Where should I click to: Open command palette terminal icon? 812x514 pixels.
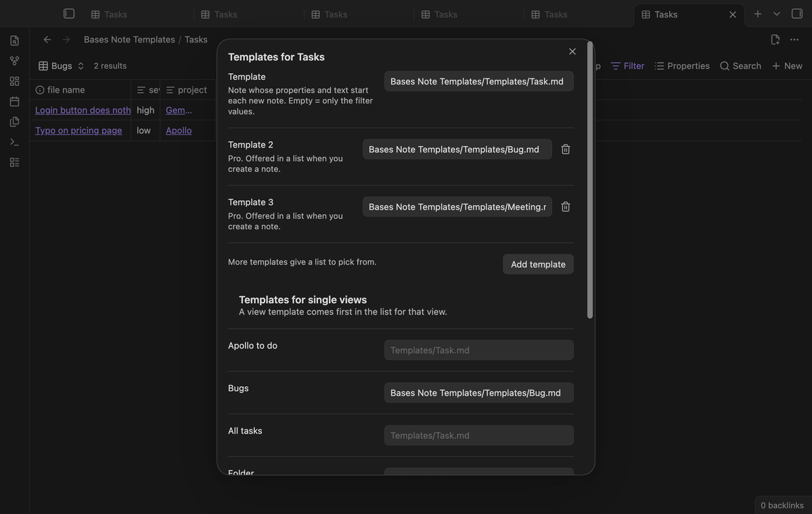(x=14, y=142)
